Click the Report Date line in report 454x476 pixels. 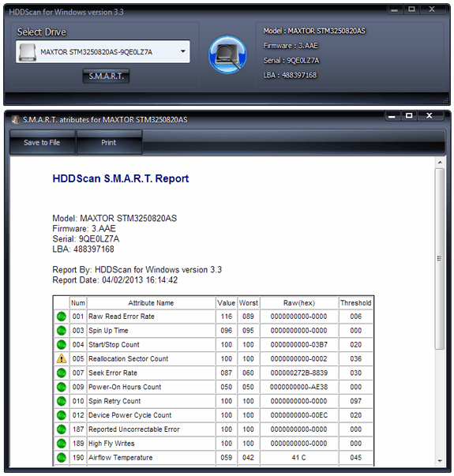[114, 280]
